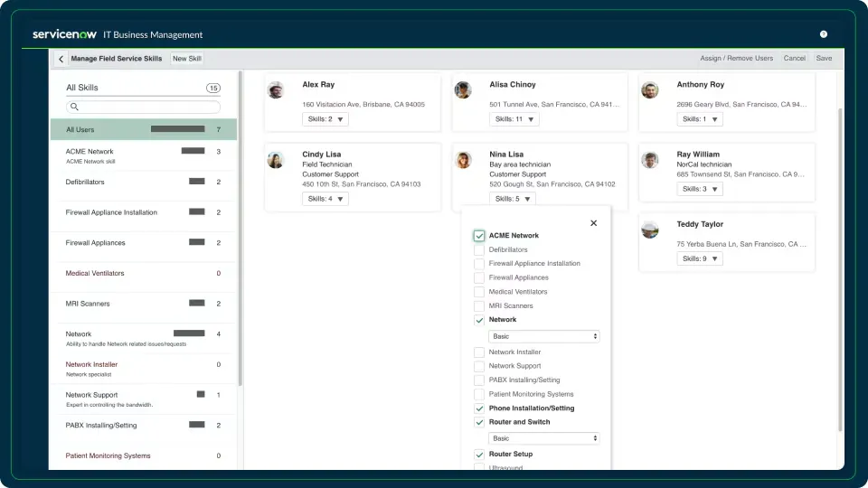The height and width of the screenshot is (488, 868).
Task: Click Alex Ray's avatar
Action: (x=276, y=89)
